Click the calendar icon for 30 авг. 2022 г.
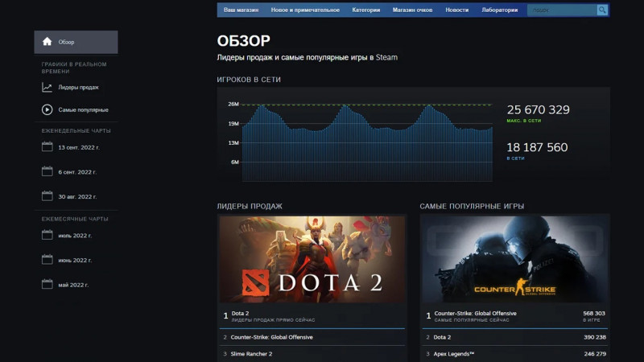The image size is (644, 362). click(x=47, y=196)
